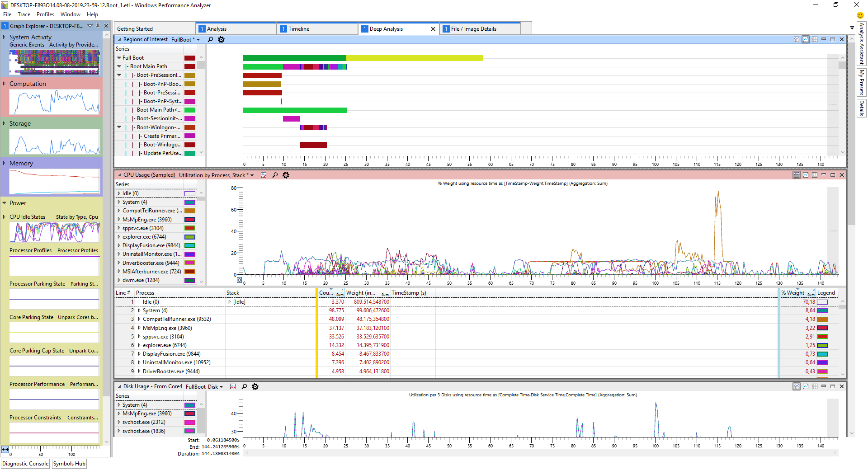Open Disk Usage view settings gear
Viewport: 868px width, 470px height.
(x=255, y=387)
